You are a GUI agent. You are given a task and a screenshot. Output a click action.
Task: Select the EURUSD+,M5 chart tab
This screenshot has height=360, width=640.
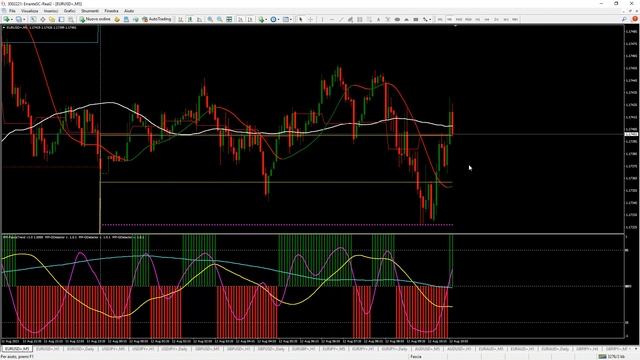tap(17, 349)
